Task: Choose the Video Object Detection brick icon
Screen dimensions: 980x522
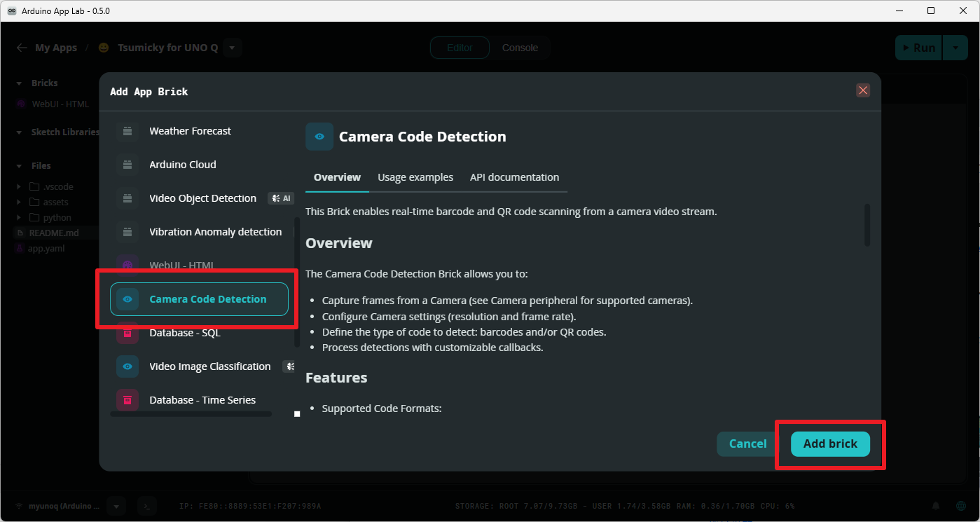Action: click(127, 198)
